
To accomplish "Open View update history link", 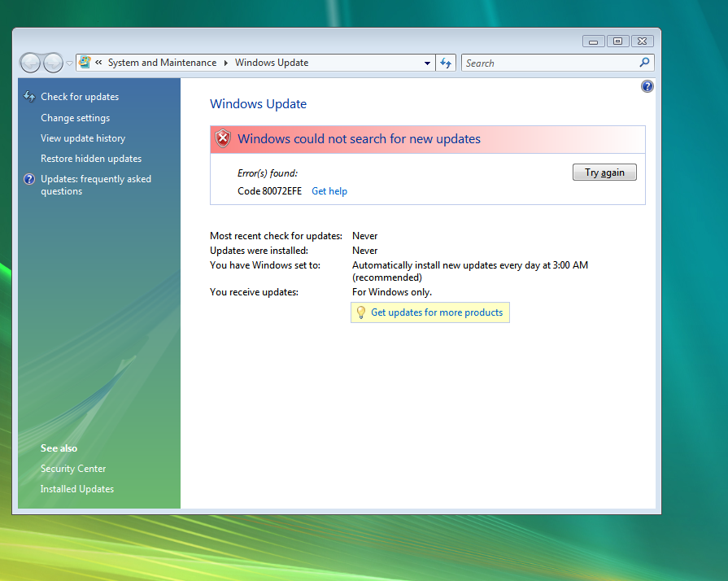I will tap(83, 138).
